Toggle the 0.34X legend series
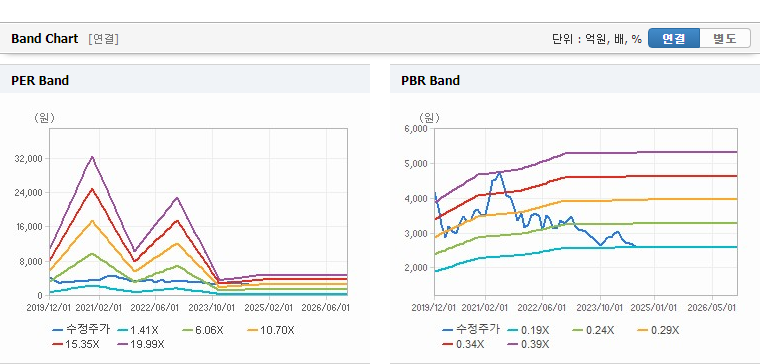The height and width of the screenshot is (364, 760). [x=463, y=344]
